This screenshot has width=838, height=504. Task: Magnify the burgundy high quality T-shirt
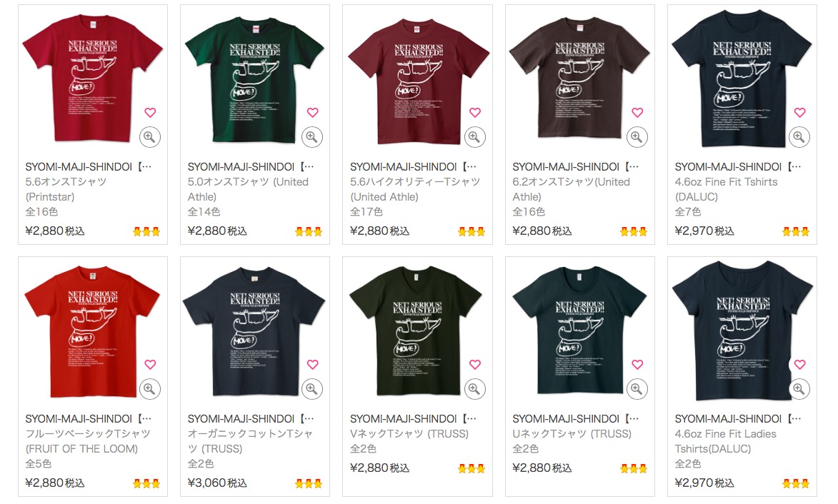[474, 137]
